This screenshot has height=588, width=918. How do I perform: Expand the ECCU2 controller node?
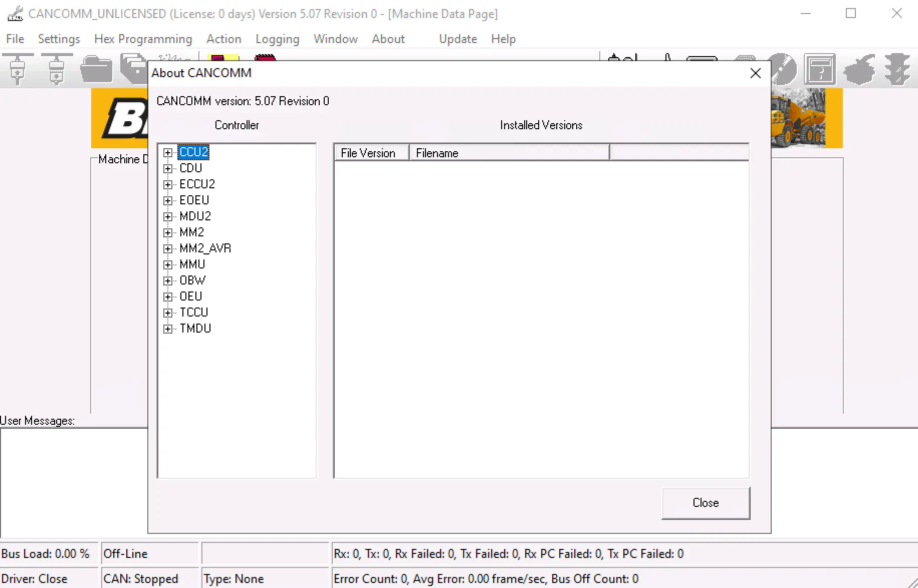(x=168, y=184)
